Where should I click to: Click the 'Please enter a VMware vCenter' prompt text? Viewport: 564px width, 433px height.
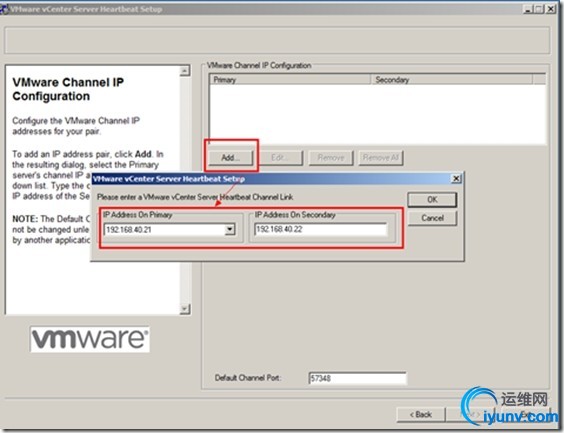[195, 197]
